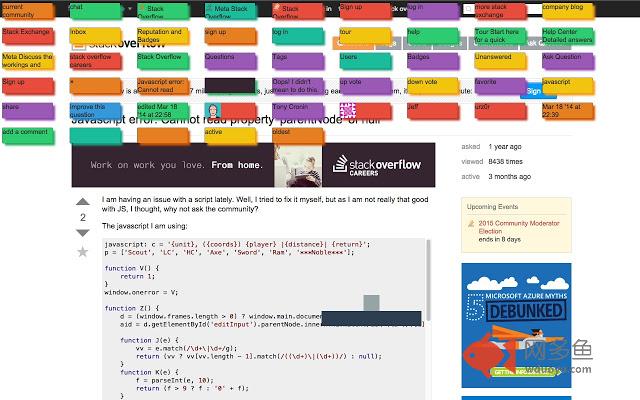Image resolution: width=640 pixels, height=400 pixels.
Task: Click the green 'help' tile
Action: pos(433,36)
